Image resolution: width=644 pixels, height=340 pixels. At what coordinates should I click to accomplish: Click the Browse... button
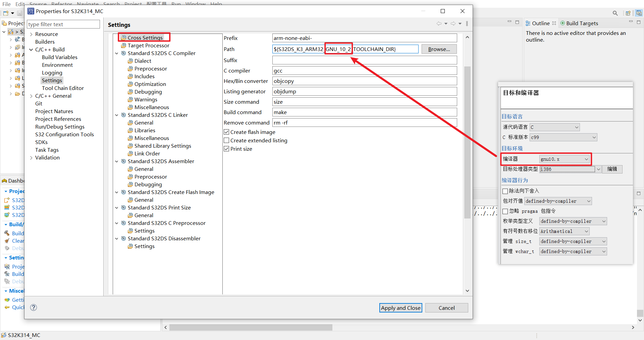439,49
